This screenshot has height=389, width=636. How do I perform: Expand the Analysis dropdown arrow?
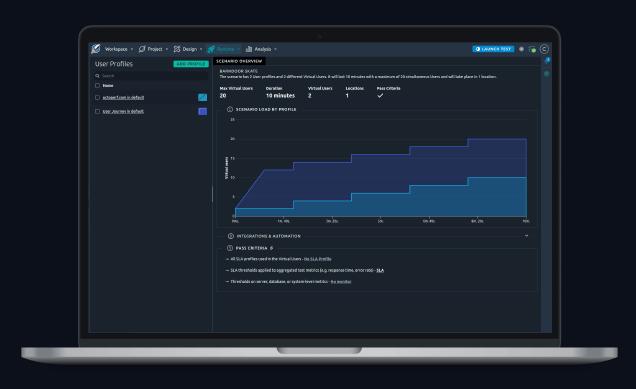pyautogui.click(x=275, y=49)
